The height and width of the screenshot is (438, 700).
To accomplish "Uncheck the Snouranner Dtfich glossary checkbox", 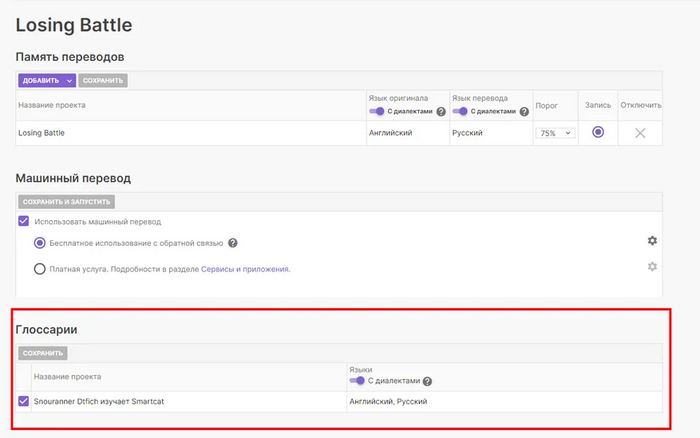I will [x=24, y=401].
